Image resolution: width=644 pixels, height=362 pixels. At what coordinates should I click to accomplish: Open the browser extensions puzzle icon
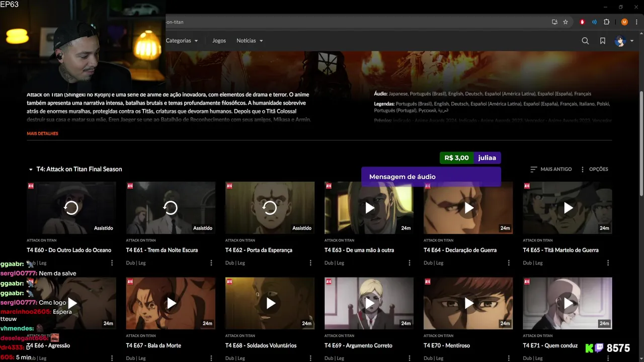tap(606, 22)
